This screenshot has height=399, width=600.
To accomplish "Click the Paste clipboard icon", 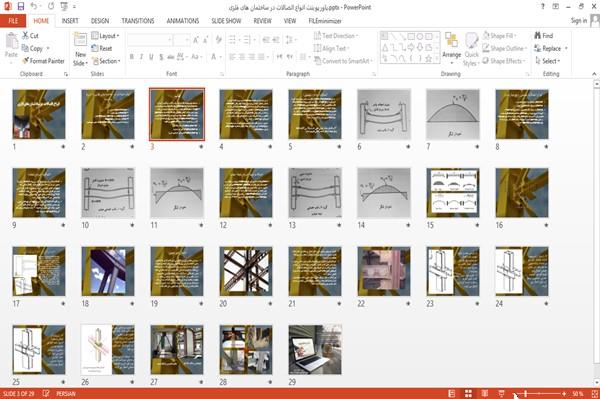I will (11, 41).
